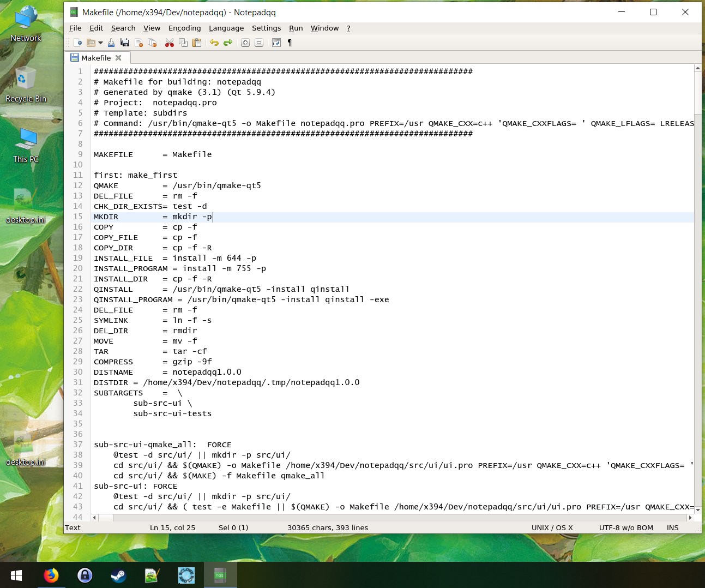Open the Search menu
This screenshot has width=705, height=588.
(123, 28)
